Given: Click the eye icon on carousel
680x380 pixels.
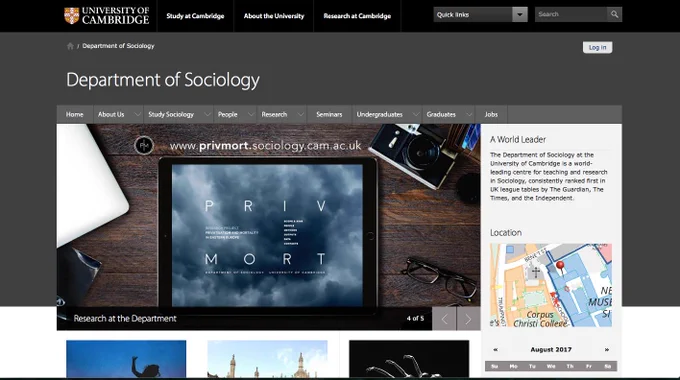Looking at the screenshot, I should pos(61,302).
